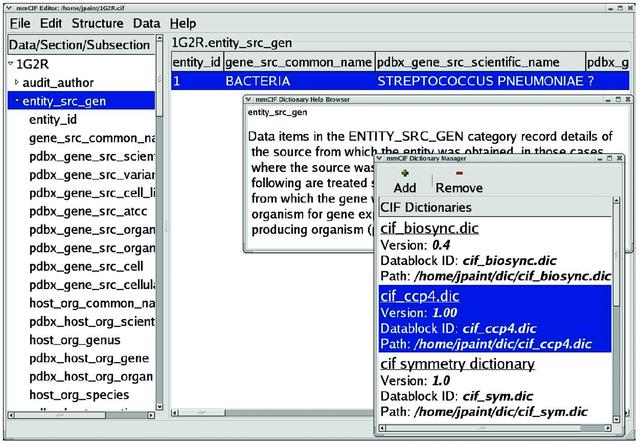Click table horizontal scrollbar left arrow
640x444 pixels.
(x=174, y=413)
